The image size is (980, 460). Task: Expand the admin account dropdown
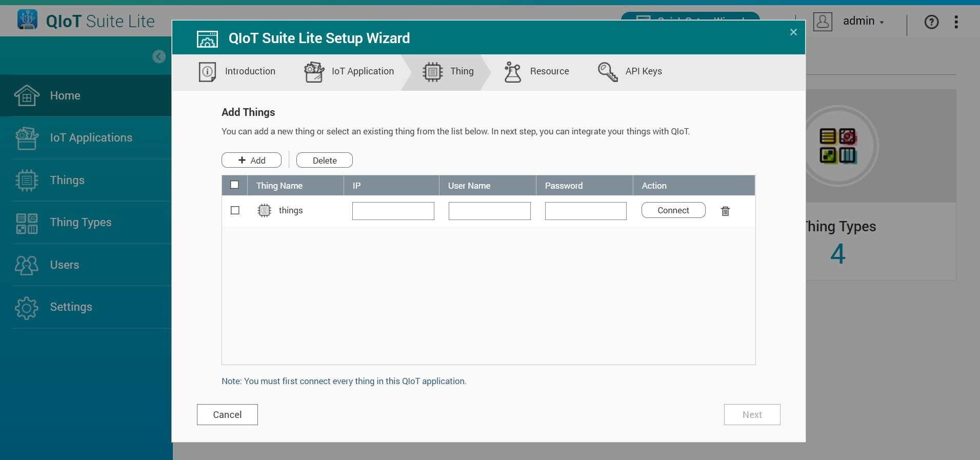[864, 22]
